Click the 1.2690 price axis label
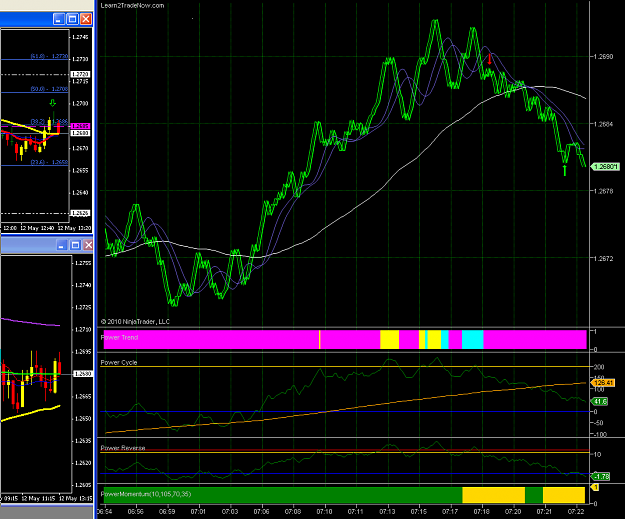625x519 pixels. tap(603, 57)
